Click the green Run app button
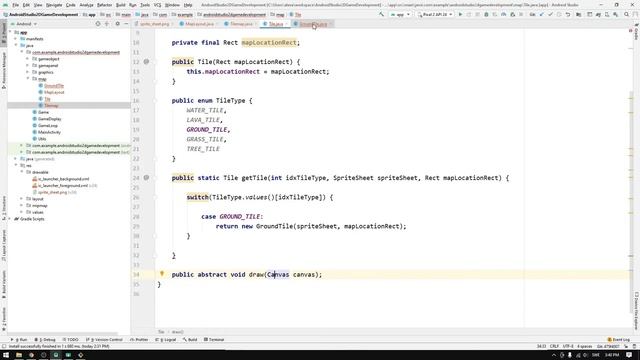This screenshot has width=640, height=360. point(460,14)
